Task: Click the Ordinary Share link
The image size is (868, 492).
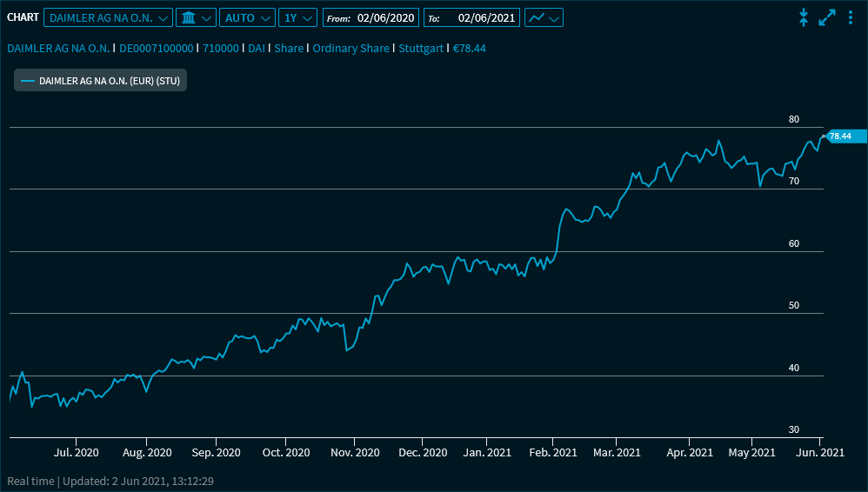Action: [x=351, y=49]
